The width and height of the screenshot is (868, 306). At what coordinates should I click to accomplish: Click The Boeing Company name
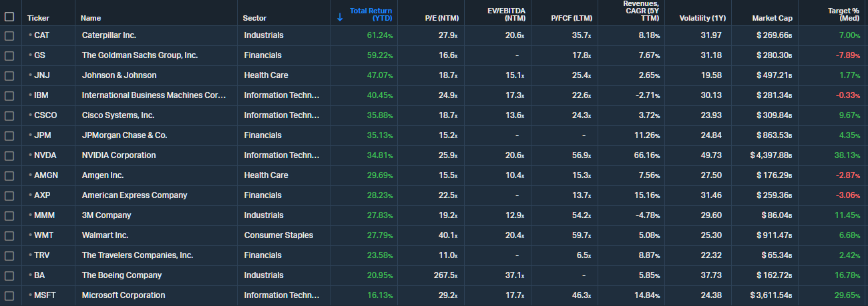coord(122,275)
